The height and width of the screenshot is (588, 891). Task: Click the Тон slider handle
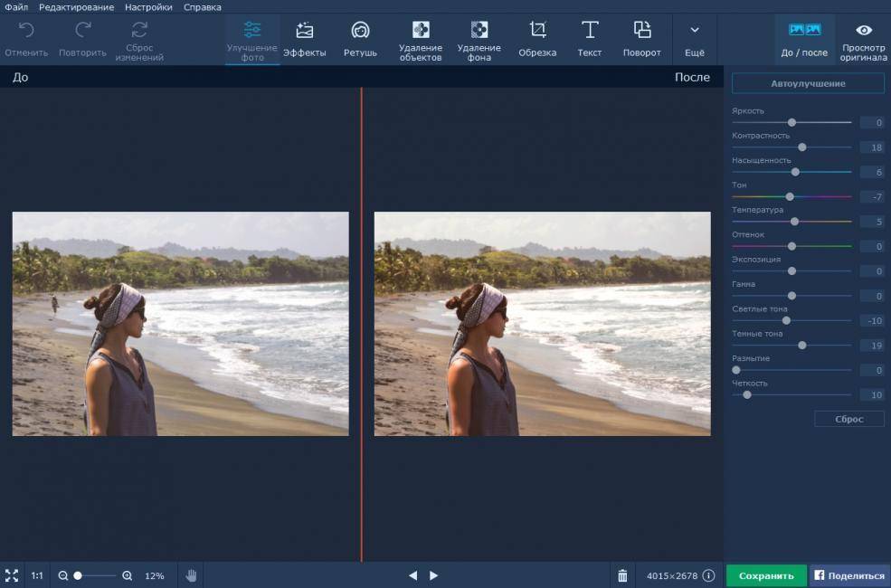coord(790,196)
